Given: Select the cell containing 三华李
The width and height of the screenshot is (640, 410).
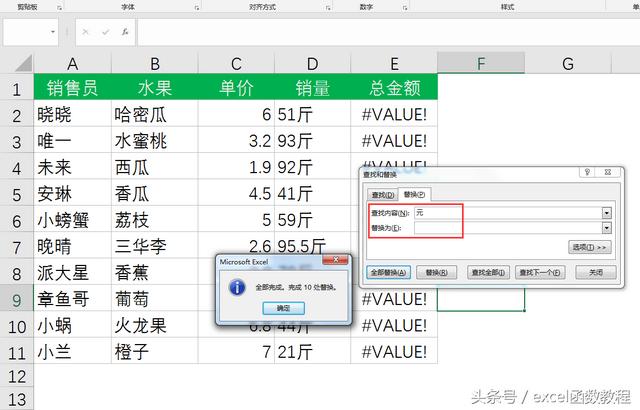Looking at the screenshot, I should (x=155, y=246).
